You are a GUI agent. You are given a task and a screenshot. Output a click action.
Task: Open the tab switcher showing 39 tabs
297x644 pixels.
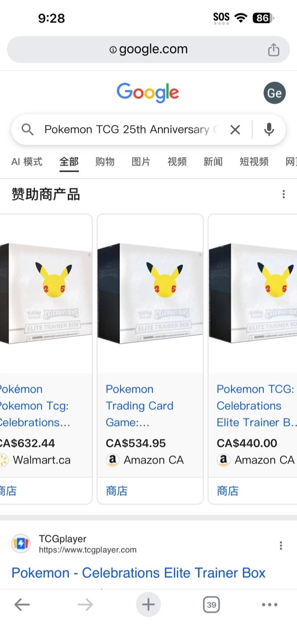click(x=211, y=605)
